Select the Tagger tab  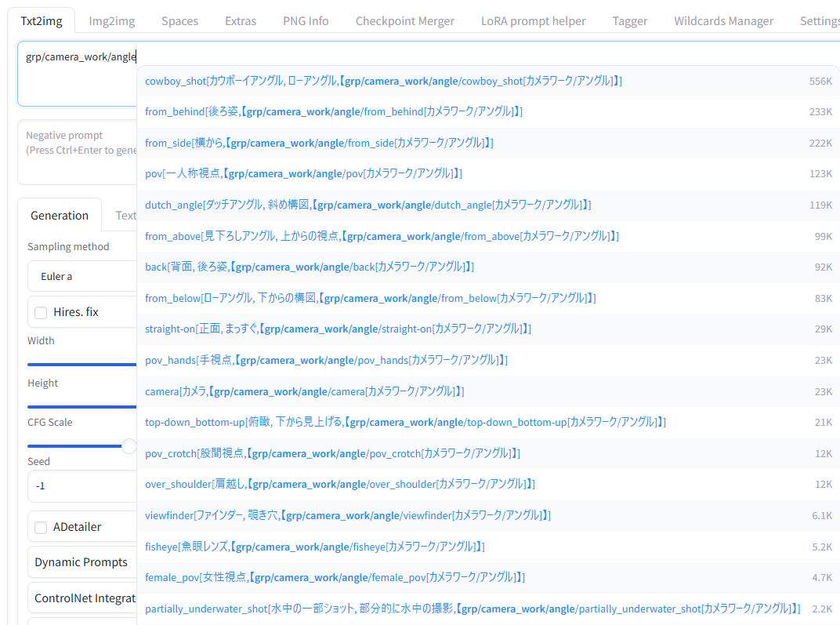pos(630,21)
